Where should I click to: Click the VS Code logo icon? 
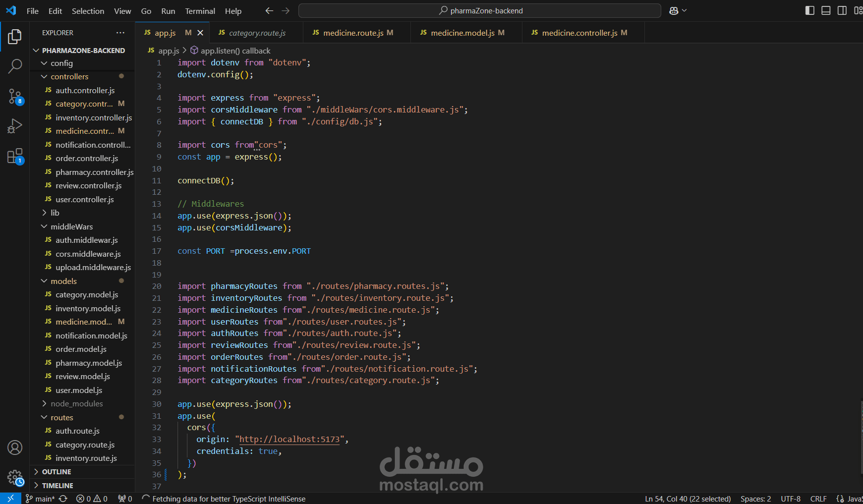pos(11,10)
